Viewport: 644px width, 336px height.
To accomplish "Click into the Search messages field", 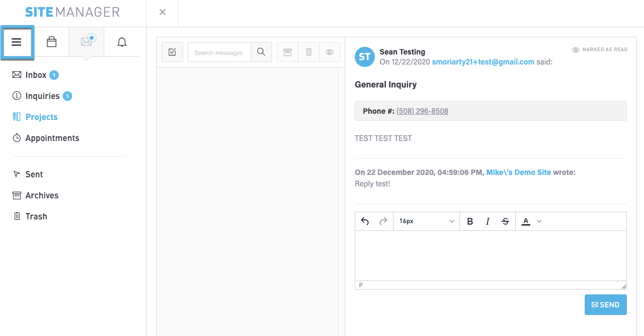I will click(x=219, y=53).
